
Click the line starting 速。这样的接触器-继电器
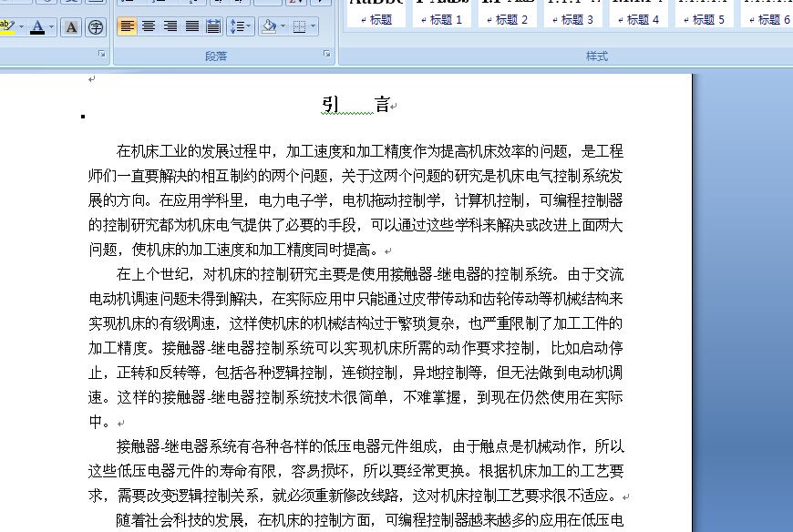pyautogui.click(x=355, y=397)
